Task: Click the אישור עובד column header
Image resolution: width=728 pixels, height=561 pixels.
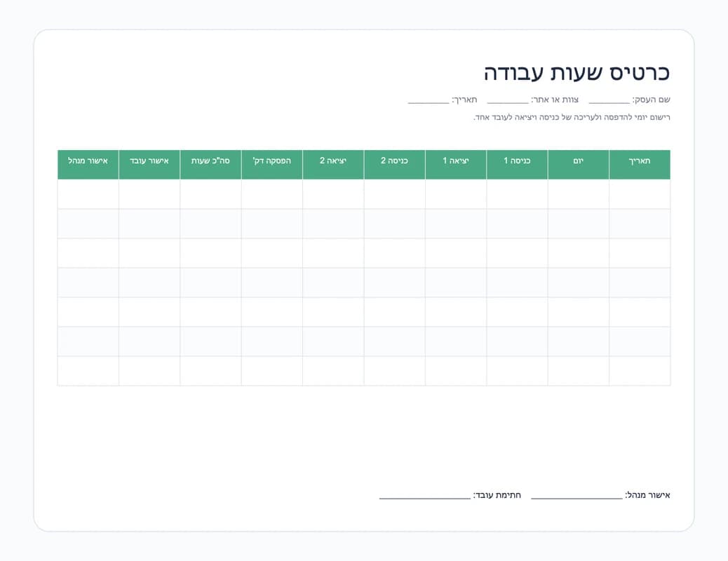Action: [x=149, y=164]
